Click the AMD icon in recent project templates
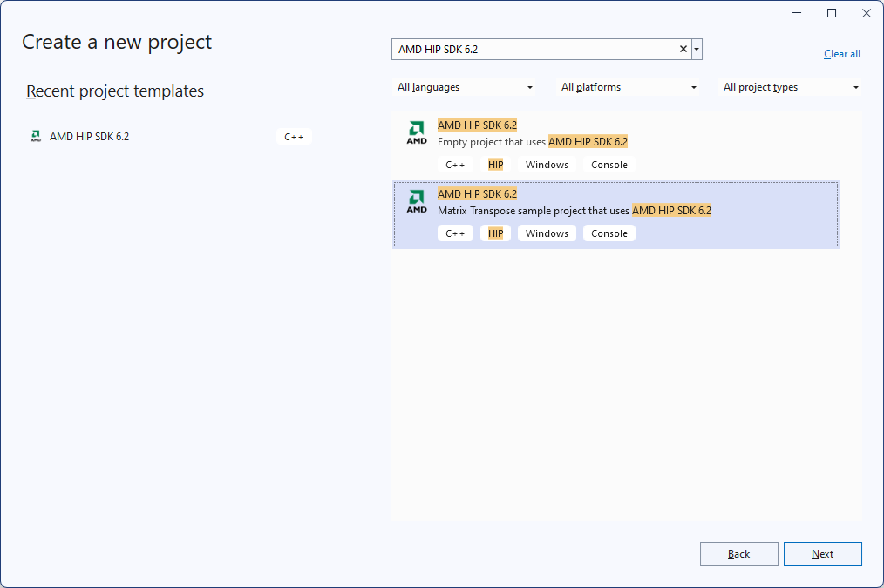This screenshot has width=884, height=588. 36,136
